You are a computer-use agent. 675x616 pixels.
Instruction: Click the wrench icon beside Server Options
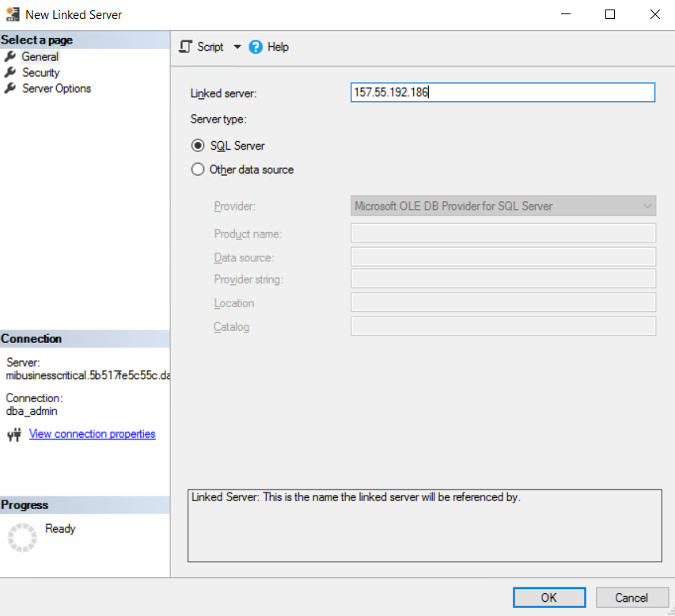coord(10,88)
